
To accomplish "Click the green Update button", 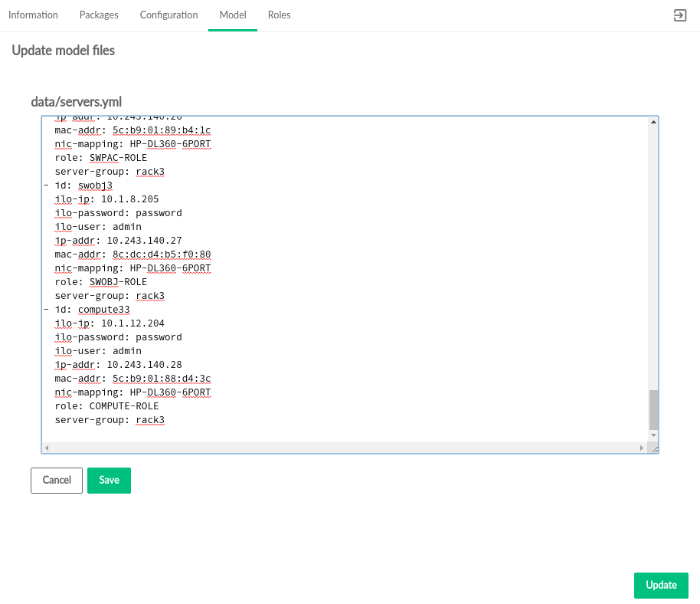I will pos(661,586).
